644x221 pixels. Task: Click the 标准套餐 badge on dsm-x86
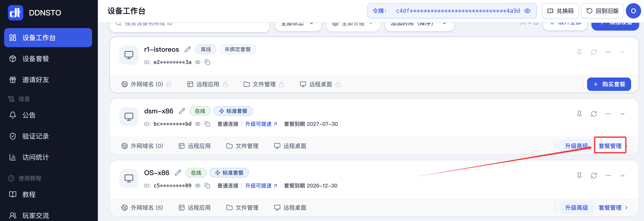233,111
